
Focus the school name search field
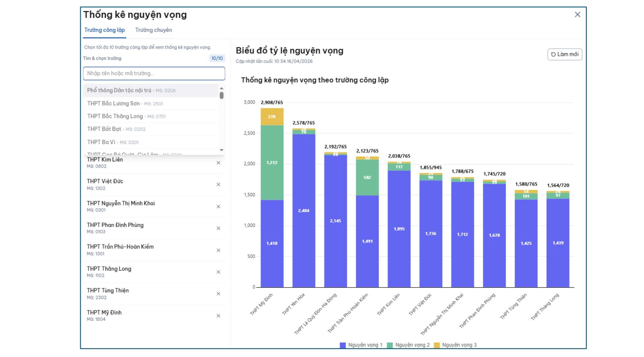pos(154,73)
